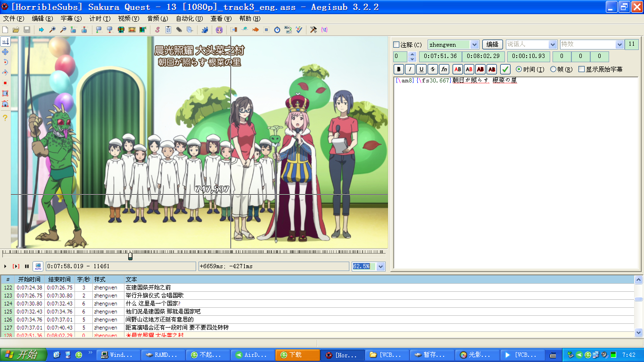The image size is (644, 362).
Task: Switch to the AirD... taskbar window
Action: tap(252, 355)
